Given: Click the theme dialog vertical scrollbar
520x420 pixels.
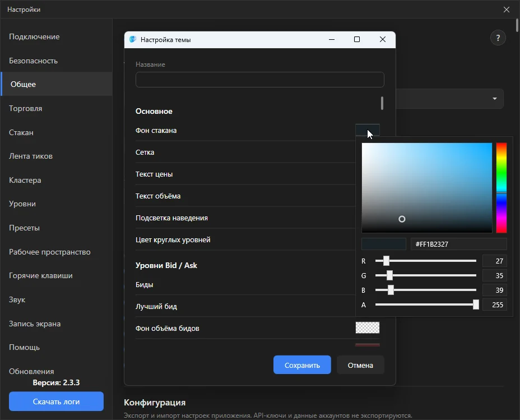Looking at the screenshot, I should coord(382,103).
